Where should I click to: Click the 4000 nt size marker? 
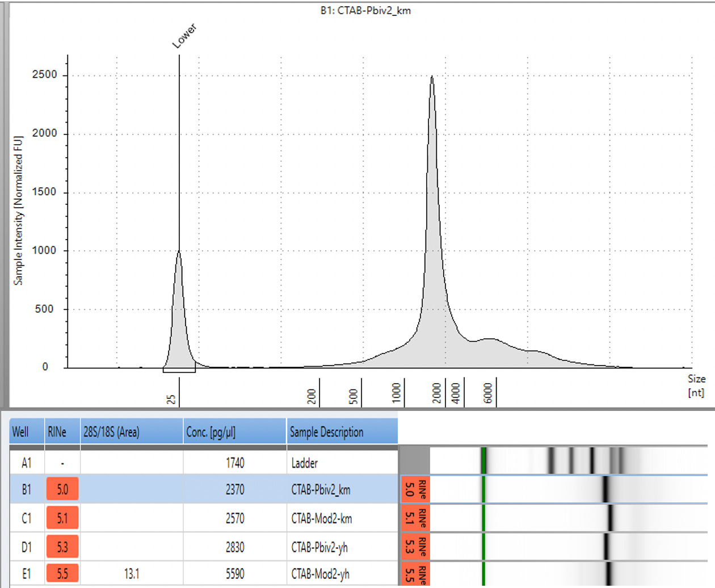coord(456,393)
